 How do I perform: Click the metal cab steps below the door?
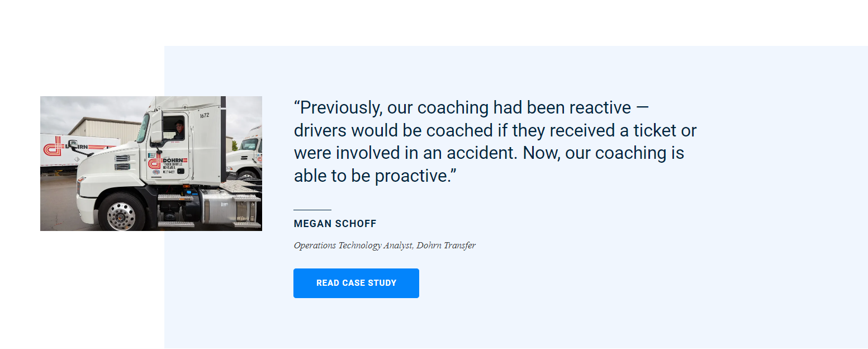pyautogui.click(x=176, y=211)
